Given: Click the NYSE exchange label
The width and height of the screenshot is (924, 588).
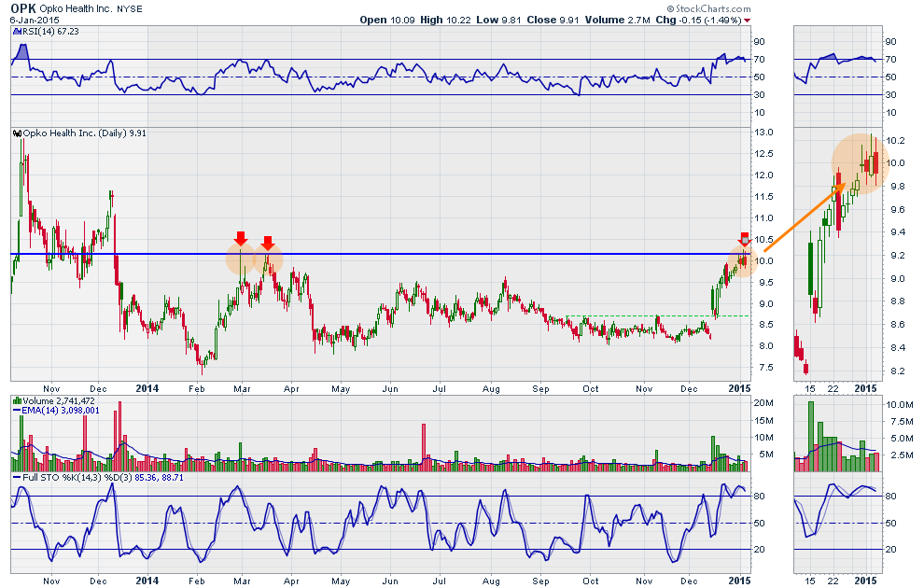Looking at the screenshot, I should (x=129, y=9).
